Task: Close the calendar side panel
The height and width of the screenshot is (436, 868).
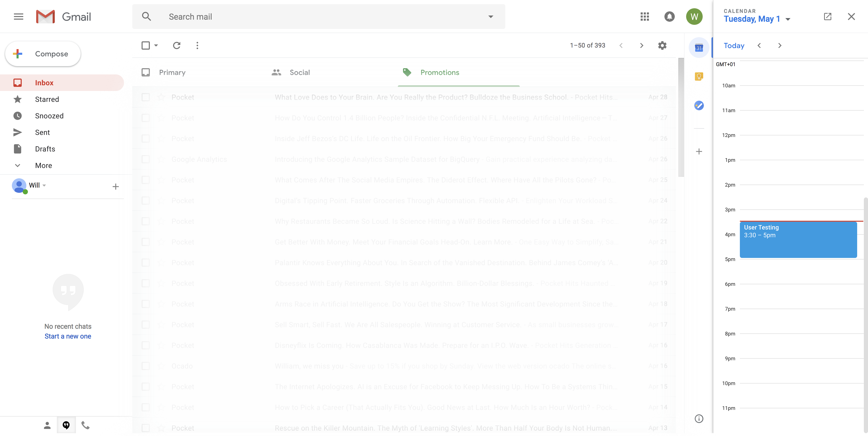Action: 851,17
